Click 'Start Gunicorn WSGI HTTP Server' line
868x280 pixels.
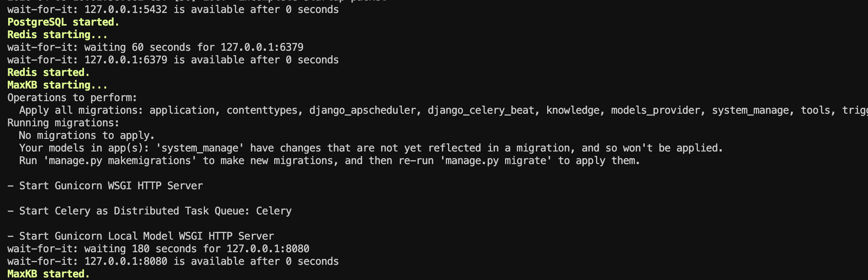coord(105,186)
